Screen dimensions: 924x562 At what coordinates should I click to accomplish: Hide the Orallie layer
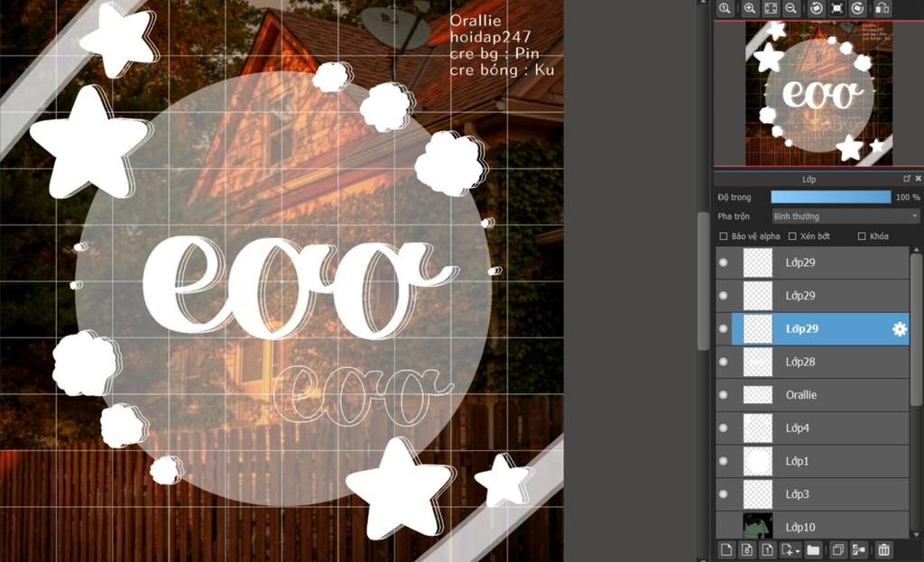(x=724, y=395)
